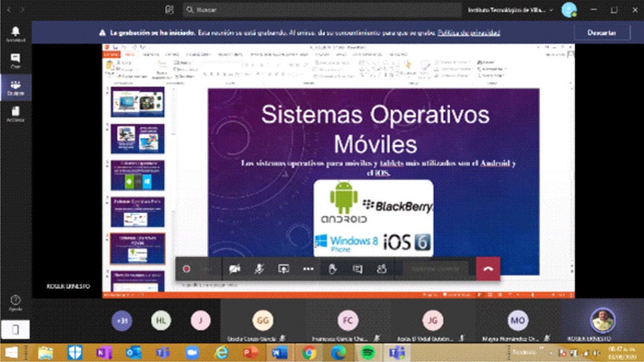The height and width of the screenshot is (362, 644).
Task: Show the participants panel
Action: [381, 269]
